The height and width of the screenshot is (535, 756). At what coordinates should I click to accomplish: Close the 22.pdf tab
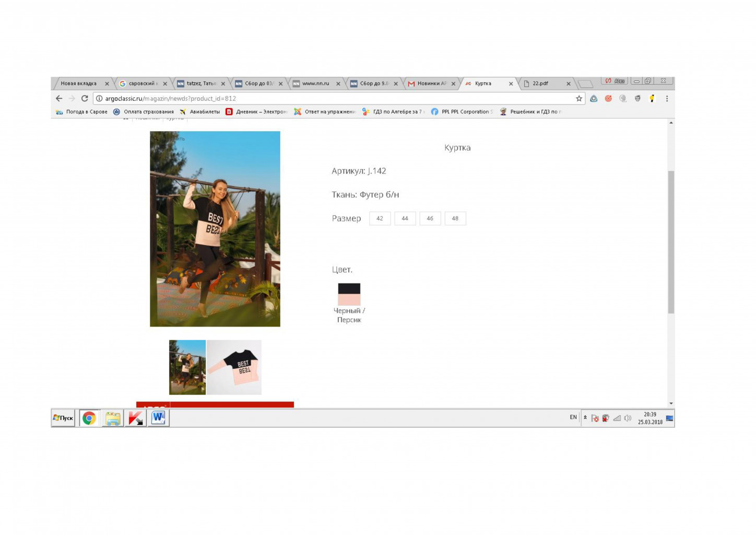[x=569, y=84]
